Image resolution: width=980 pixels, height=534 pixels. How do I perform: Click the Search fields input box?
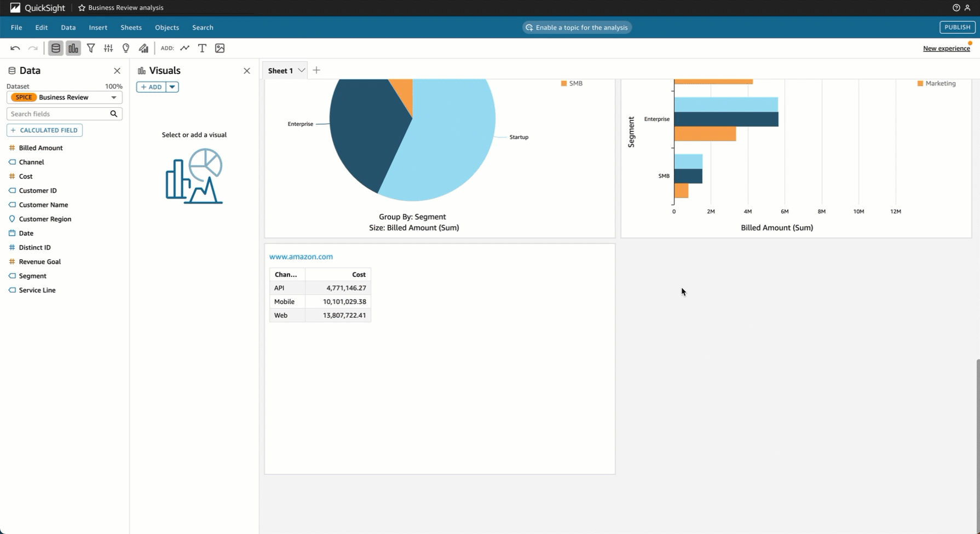(x=58, y=114)
